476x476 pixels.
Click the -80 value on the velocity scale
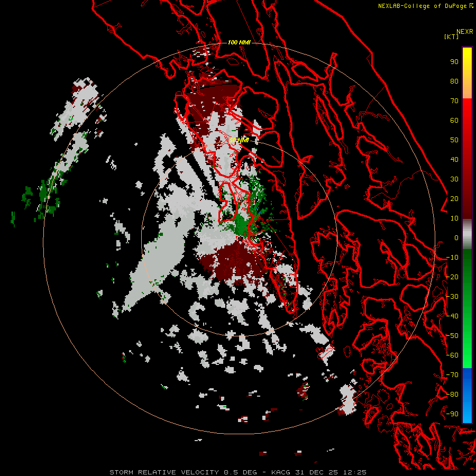[x=452, y=395]
